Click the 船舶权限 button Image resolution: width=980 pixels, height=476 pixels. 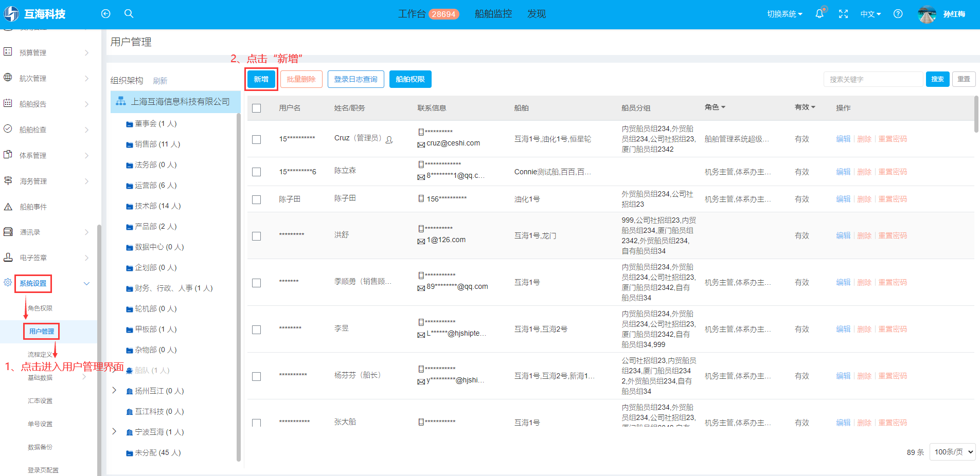pyautogui.click(x=411, y=79)
